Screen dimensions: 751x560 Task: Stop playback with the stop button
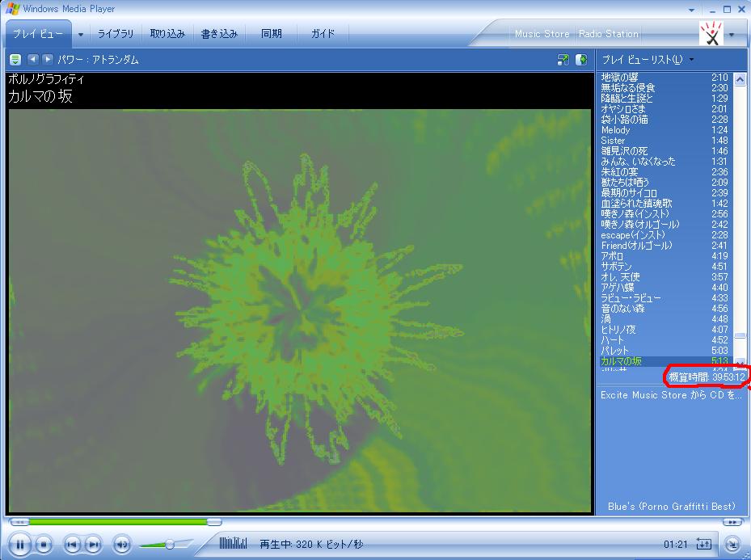coord(44,544)
